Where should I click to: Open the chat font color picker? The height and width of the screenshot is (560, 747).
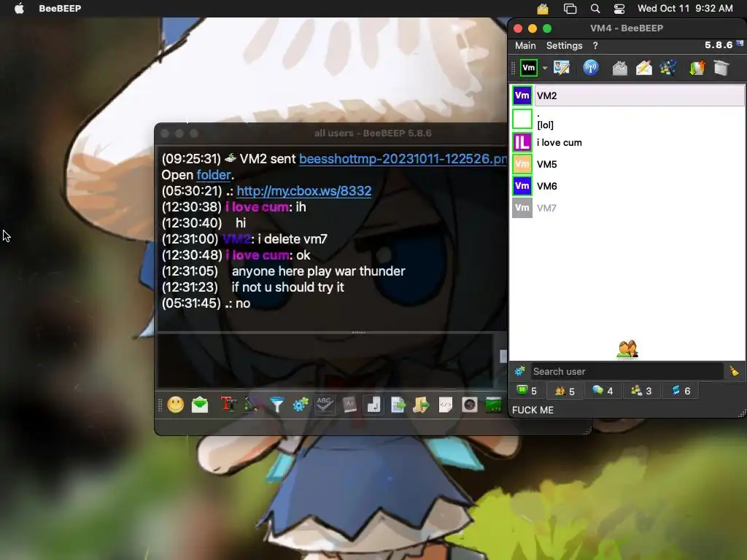(252, 405)
